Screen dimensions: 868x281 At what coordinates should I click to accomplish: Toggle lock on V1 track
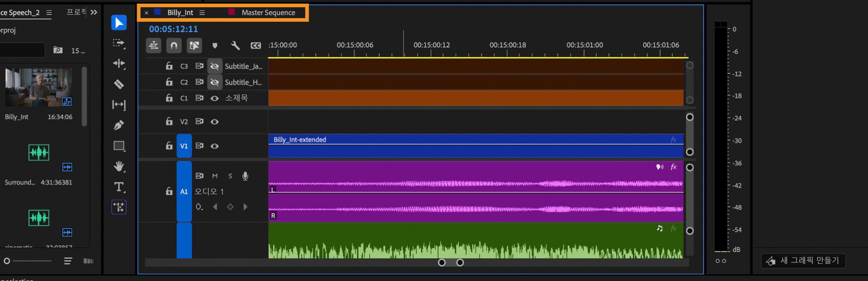(x=169, y=146)
